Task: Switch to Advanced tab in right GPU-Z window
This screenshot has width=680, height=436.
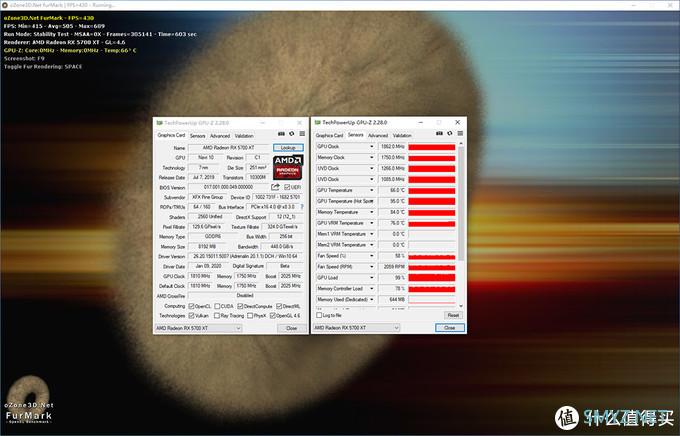Action: [378, 135]
